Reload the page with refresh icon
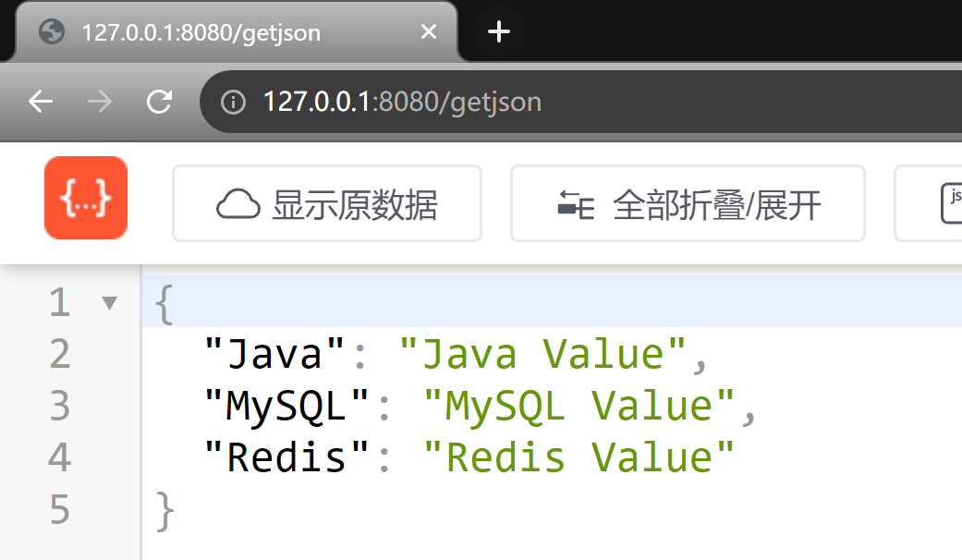962x560 pixels. (x=160, y=102)
